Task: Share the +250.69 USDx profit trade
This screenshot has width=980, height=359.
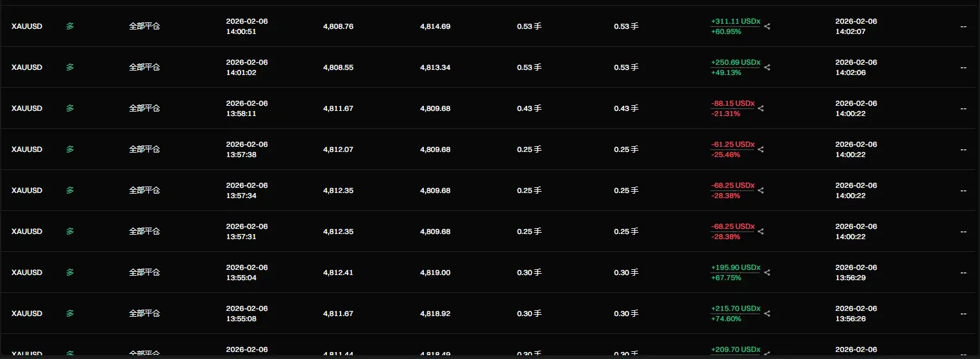Action: pyautogui.click(x=768, y=67)
